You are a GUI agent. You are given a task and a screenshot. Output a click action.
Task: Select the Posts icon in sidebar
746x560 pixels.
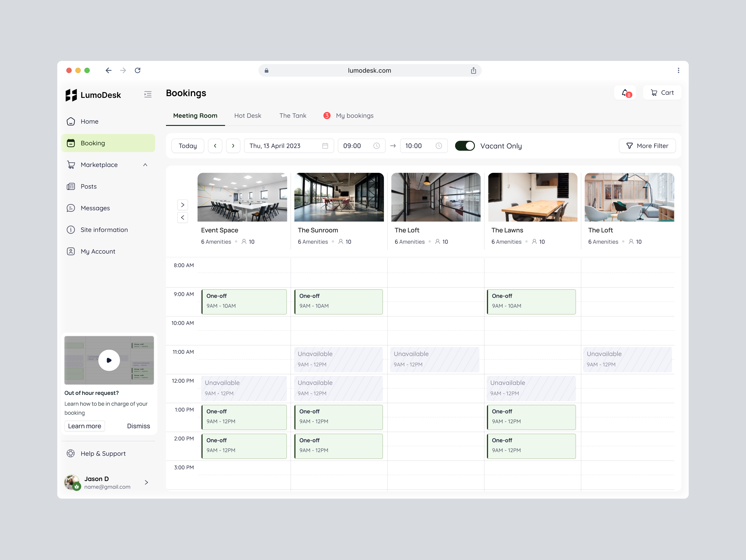click(x=71, y=186)
